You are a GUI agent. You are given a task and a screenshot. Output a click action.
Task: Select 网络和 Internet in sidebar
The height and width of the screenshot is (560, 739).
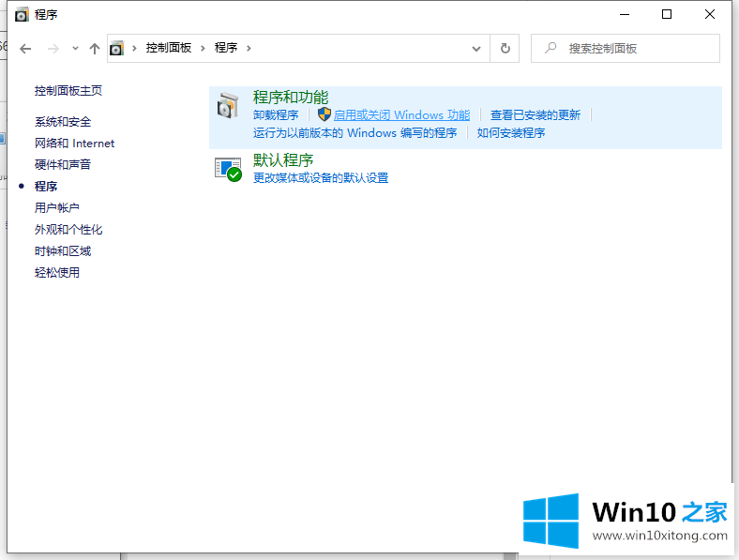coord(74,144)
